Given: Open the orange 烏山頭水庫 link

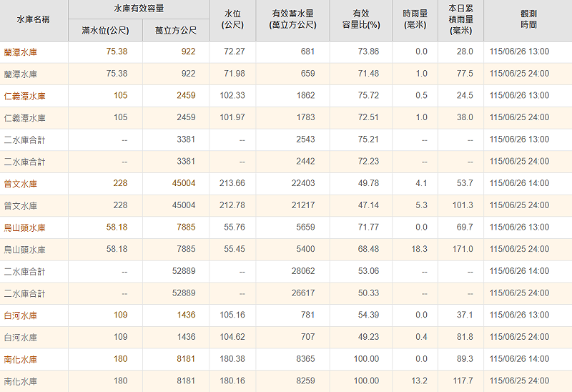Looking at the screenshot, I should point(24,227).
